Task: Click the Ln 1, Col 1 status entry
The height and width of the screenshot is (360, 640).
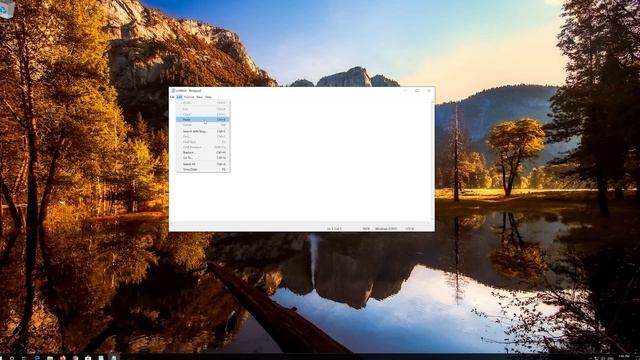Action: point(334,229)
